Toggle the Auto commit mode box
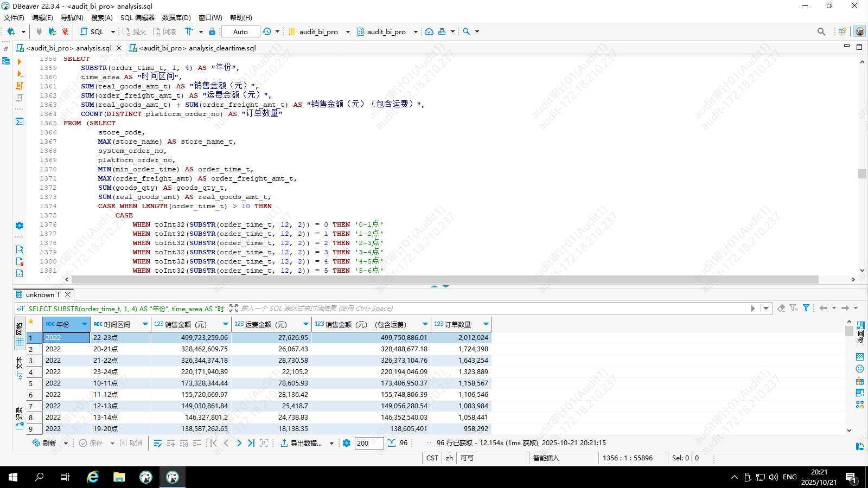Image resolution: width=868 pixels, height=488 pixels. 240,31
